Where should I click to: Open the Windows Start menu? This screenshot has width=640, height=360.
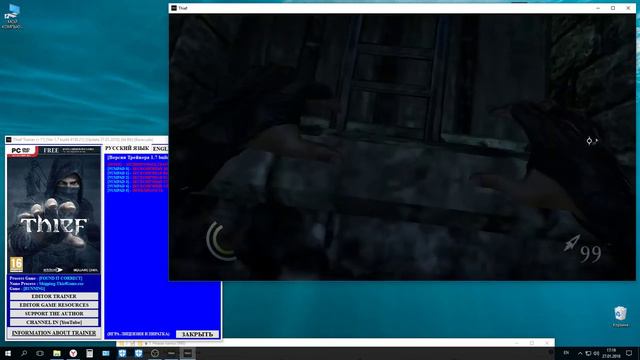coord(8,353)
